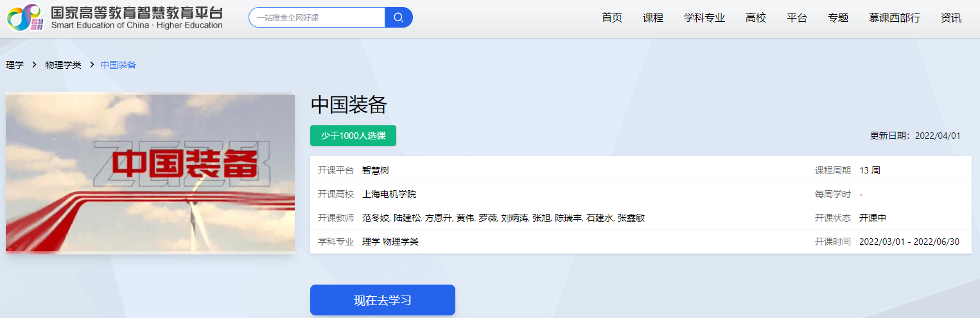Screen dimensions: 980x318
Task: Click the 智慧树 platform name
Action: 375,170
